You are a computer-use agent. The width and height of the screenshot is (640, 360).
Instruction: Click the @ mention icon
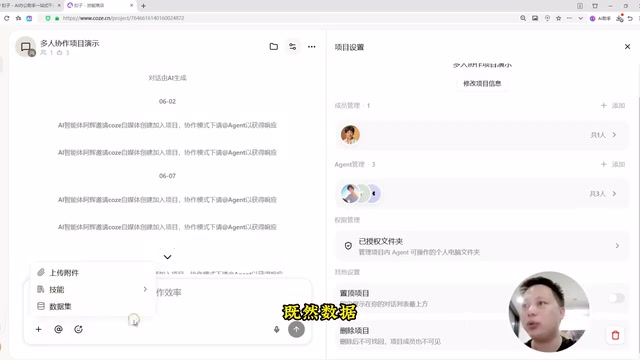point(58,329)
